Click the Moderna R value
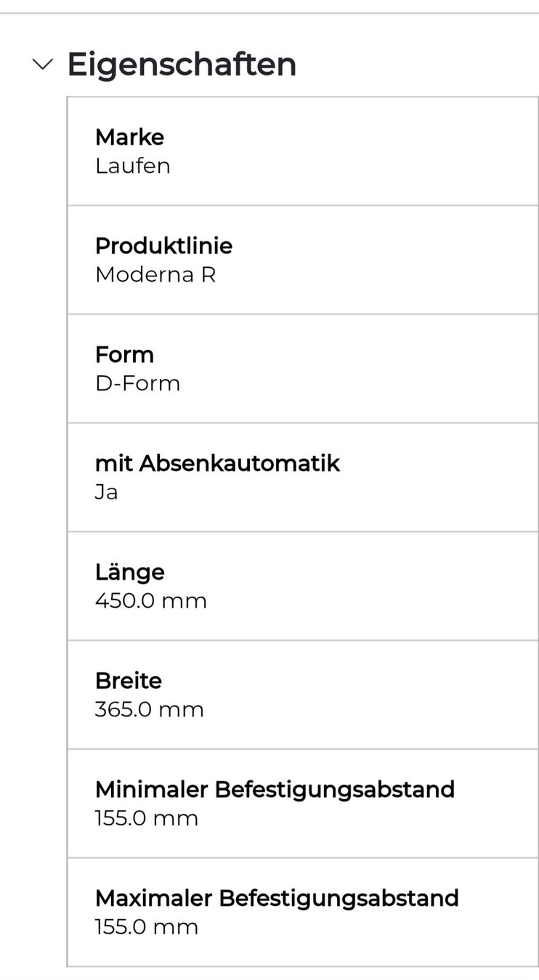The width and height of the screenshot is (539, 980). tap(155, 274)
